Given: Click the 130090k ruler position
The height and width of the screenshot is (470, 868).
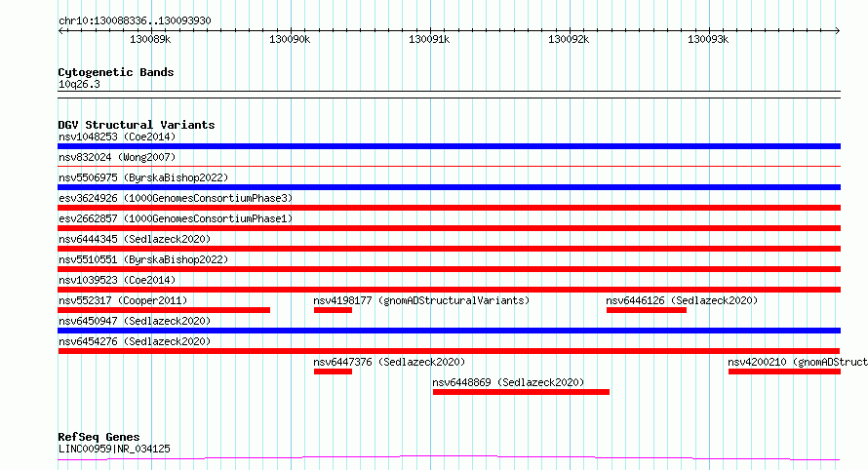Looking at the screenshot, I should click(x=290, y=39).
